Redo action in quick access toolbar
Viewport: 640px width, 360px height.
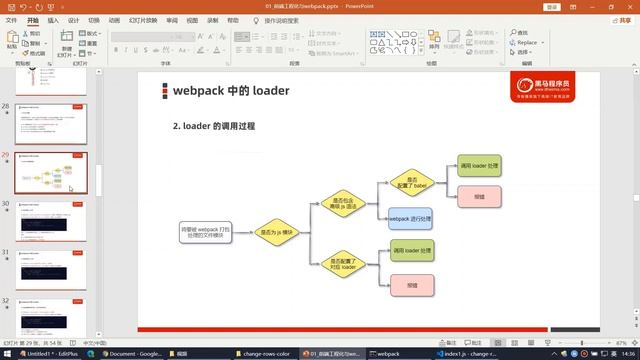tap(39, 7)
